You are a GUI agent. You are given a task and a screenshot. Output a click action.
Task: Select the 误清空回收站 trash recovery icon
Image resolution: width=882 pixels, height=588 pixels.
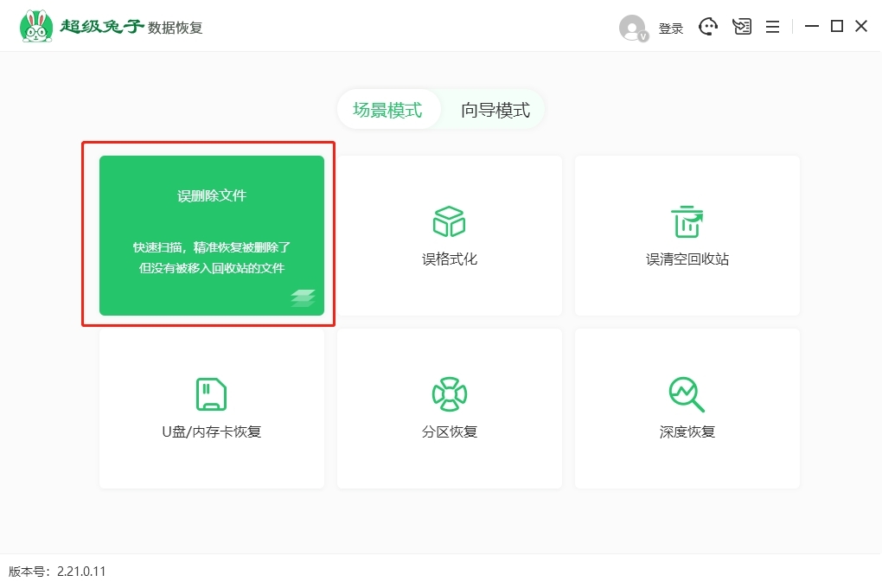[686, 221]
